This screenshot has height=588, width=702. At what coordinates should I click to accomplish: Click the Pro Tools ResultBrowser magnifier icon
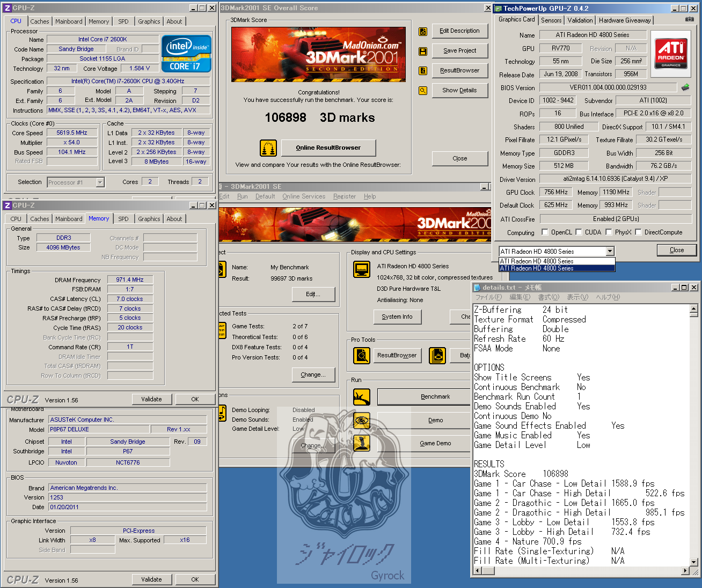[x=362, y=355]
